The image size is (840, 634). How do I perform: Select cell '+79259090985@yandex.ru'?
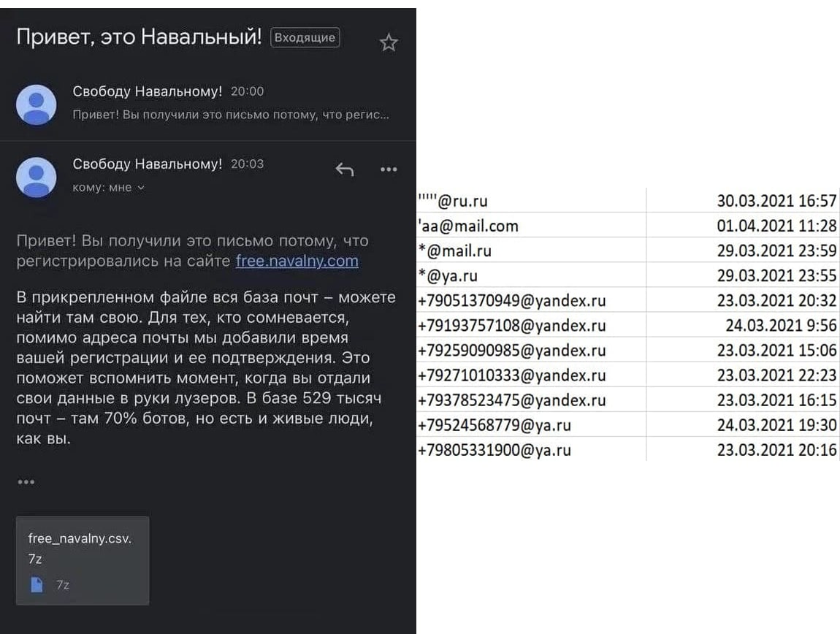pyautogui.click(x=532, y=349)
